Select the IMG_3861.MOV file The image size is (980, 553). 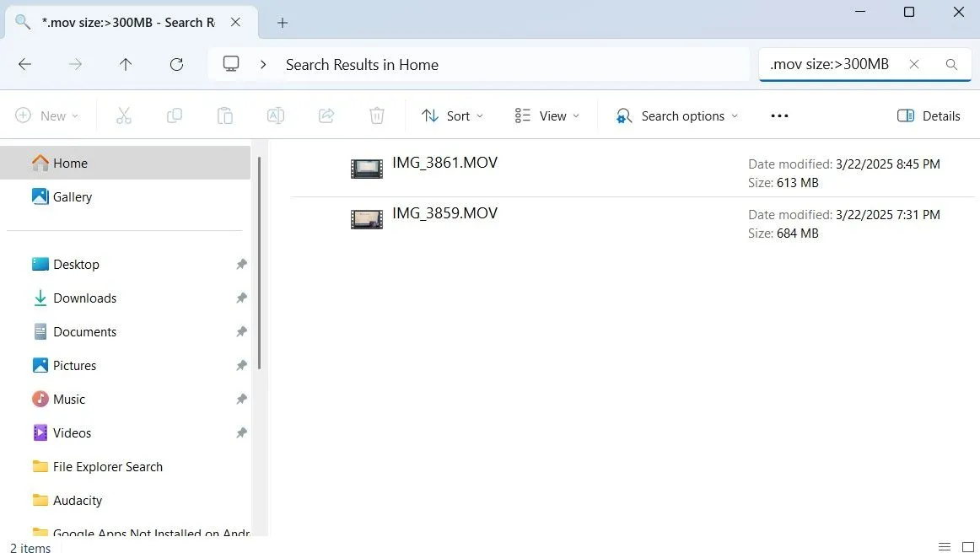coord(445,163)
